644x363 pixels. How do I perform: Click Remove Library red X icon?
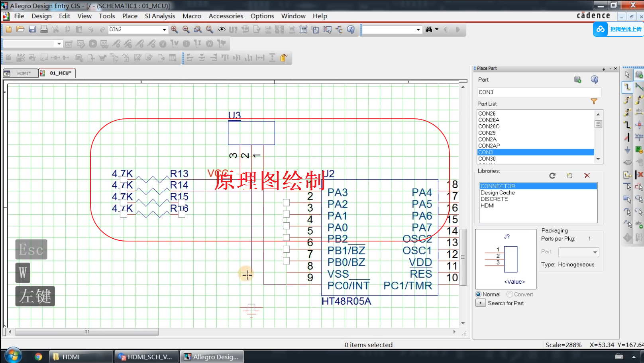coord(587,176)
